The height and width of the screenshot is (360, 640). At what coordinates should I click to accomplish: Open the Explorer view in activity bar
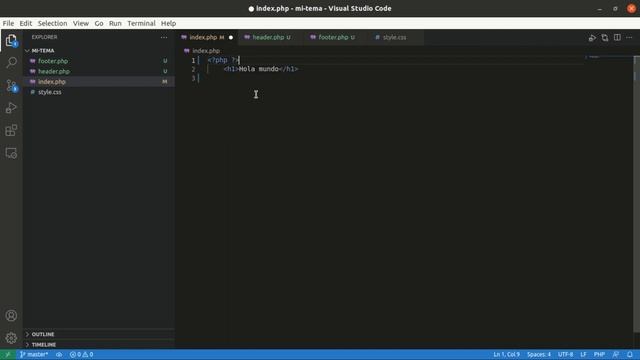pyautogui.click(x=11, y=41)
